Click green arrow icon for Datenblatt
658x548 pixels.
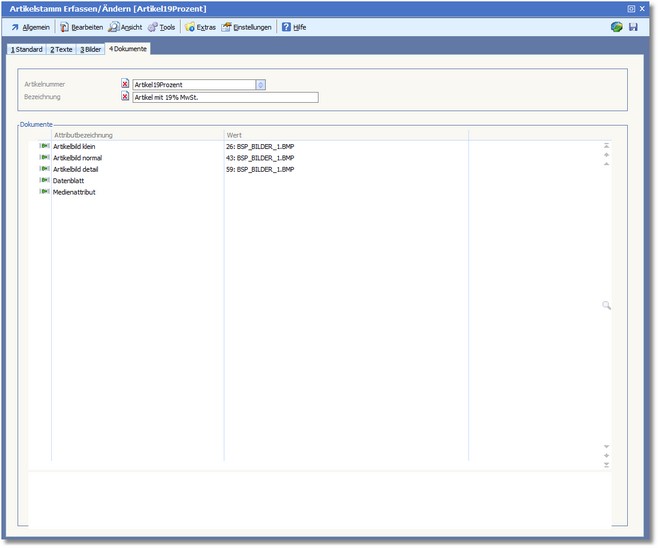click(x=44, y=180)
